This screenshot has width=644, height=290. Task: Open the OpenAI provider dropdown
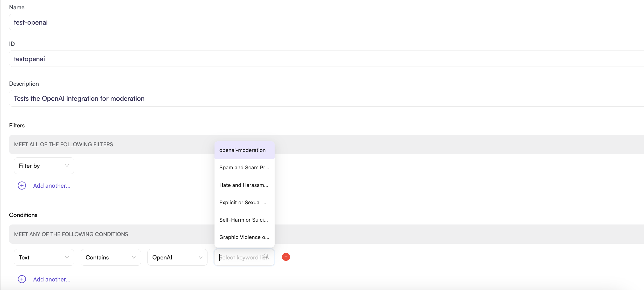point(177,257)
